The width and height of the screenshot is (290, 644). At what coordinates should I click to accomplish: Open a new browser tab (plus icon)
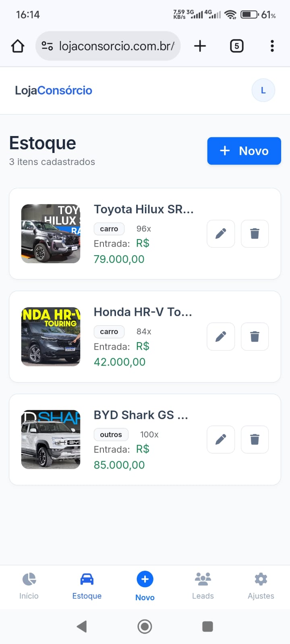tap(200, 46)
